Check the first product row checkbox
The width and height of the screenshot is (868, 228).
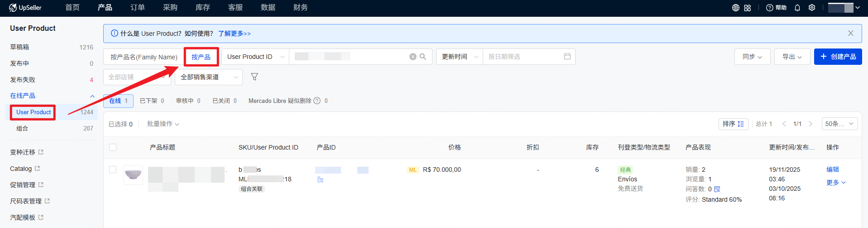[x=113, y=170]
